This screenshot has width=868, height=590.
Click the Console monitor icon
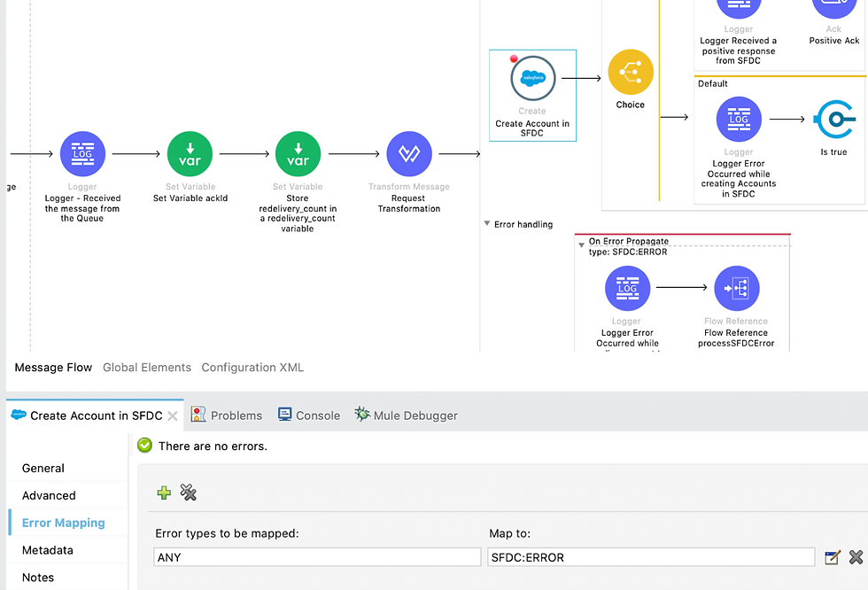point(284,415)
